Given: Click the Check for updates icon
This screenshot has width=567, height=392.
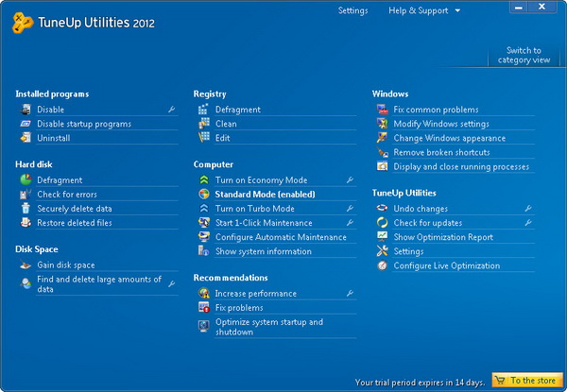Looking at the screenshot, I should (x=382, y=223).
